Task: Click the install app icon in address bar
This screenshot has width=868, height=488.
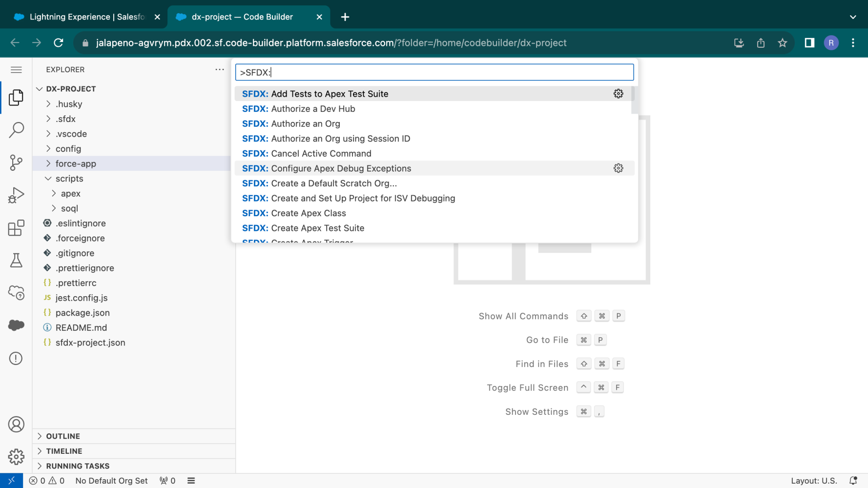Action: click(x=739, y=43)
